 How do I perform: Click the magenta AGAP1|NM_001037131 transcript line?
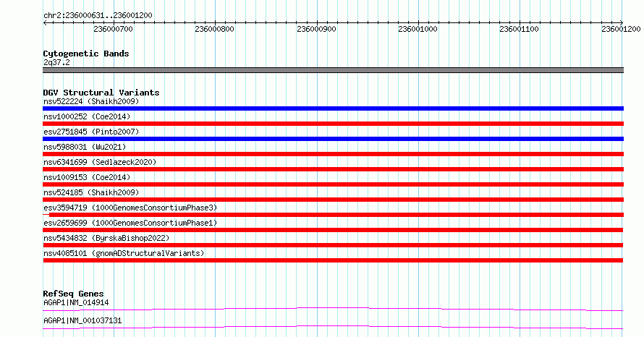pos(333,327)
